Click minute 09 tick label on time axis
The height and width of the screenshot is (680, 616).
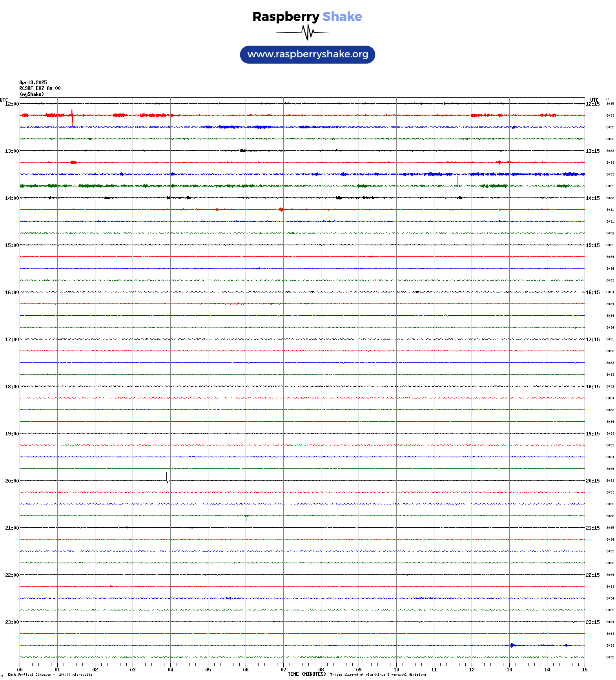pos(359,670)
